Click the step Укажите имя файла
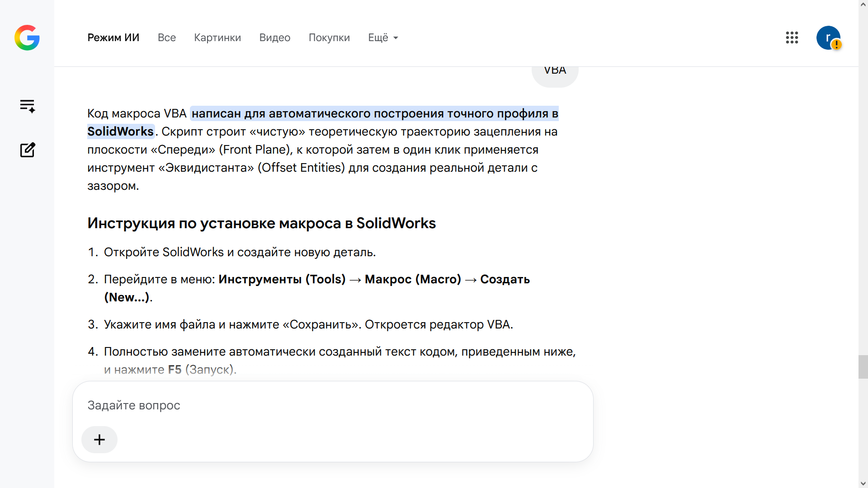Viewport: 868px width, 488px height. pyautogui.click(x=309, y=324)
